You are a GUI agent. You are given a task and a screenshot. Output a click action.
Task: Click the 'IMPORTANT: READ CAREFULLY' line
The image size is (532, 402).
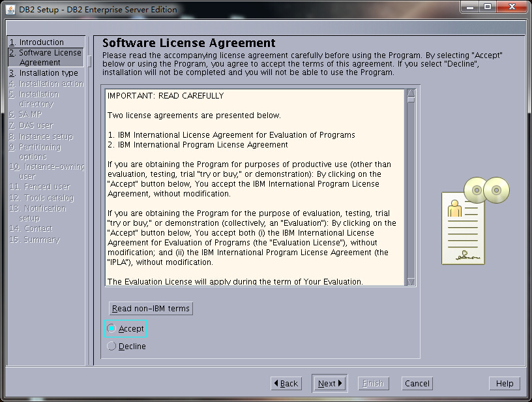tap(166, 96)
